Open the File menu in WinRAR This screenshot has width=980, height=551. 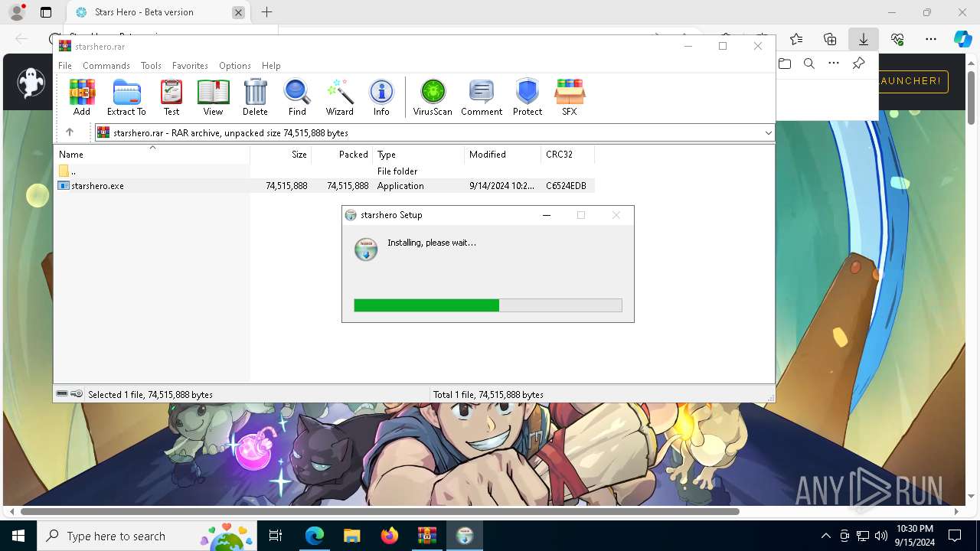[x=65, y=66]
